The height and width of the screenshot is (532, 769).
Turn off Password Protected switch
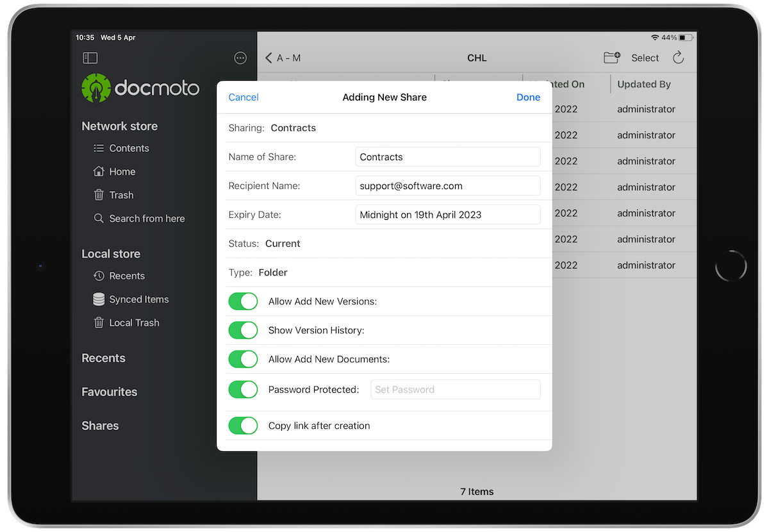coord(243,389)
